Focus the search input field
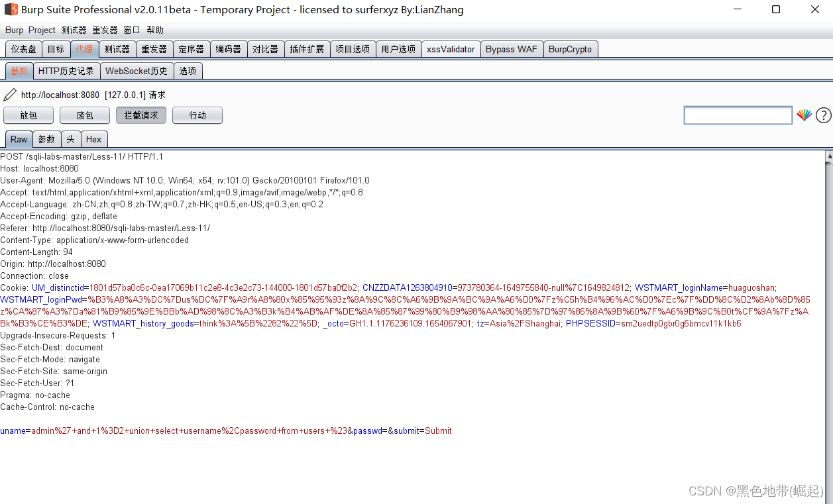This screenshot has width=833, height=504. pos(738,115)
